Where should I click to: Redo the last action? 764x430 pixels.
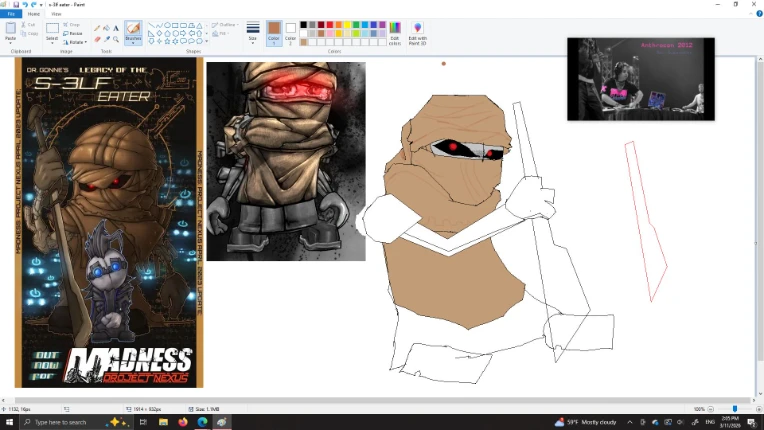coord(34,4)
